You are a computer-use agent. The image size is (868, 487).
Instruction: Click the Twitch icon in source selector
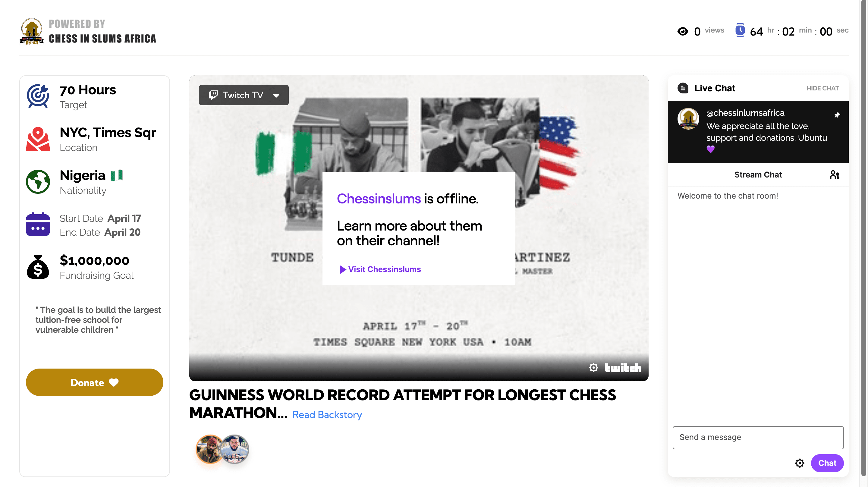pos(213,95)
